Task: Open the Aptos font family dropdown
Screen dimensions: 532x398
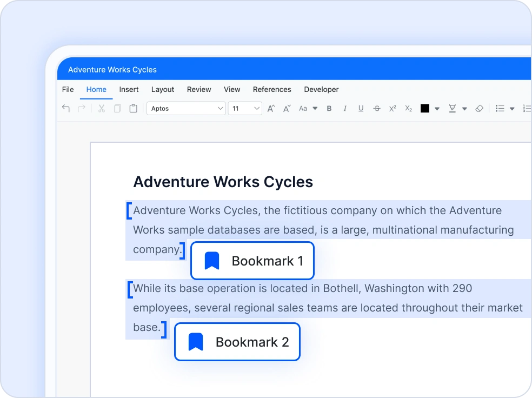Action: [x=186, y=109]
